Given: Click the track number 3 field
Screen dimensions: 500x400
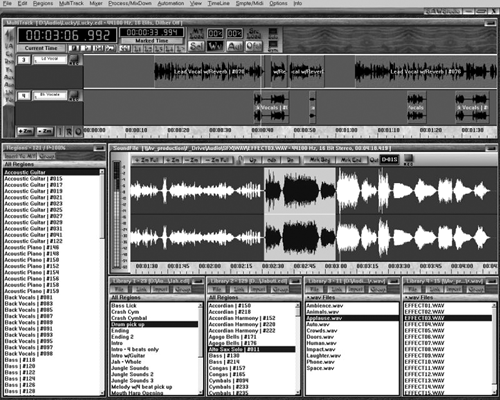Looking at the screenshot, I should click(x=24, y=60).
